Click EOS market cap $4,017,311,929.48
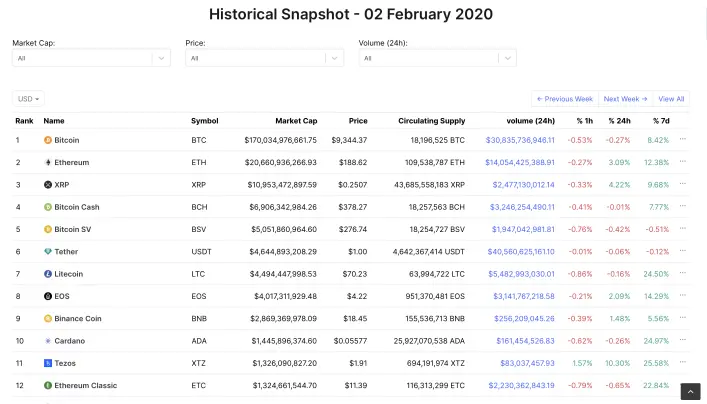The image size is (707, 404). click(285, 296)
